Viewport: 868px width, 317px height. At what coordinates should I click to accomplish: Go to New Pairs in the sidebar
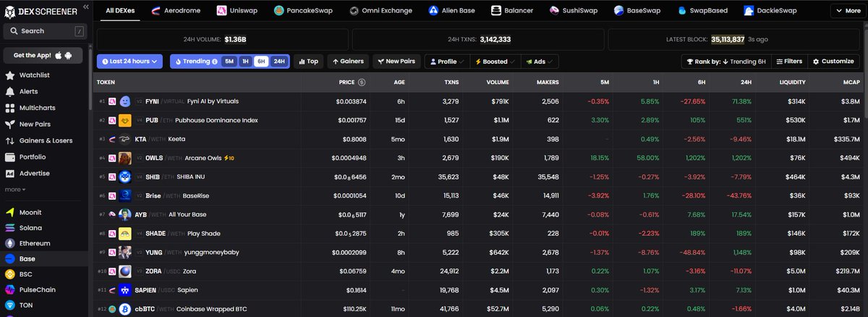(x=33, y=124)
